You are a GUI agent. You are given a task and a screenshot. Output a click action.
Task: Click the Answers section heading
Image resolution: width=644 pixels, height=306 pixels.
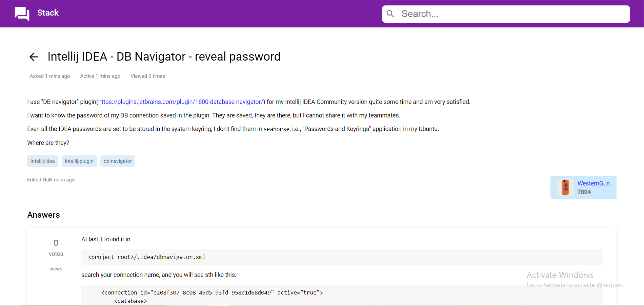[x=43, y=215]
